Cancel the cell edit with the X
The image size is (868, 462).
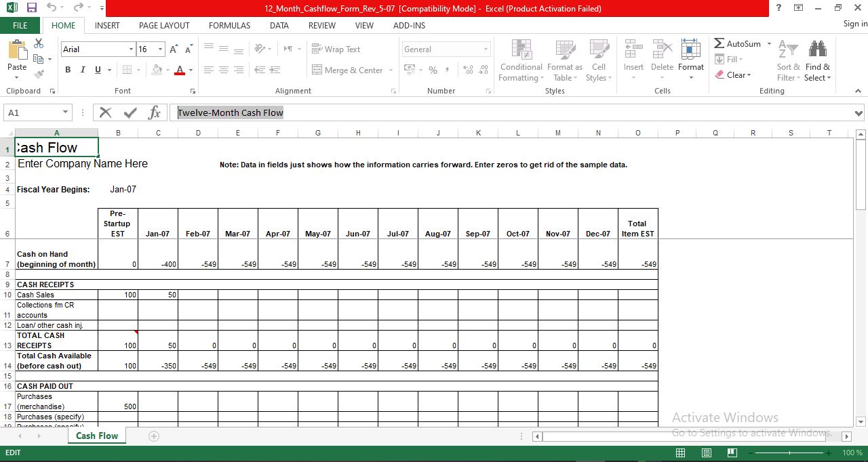(x=106, y=112)
